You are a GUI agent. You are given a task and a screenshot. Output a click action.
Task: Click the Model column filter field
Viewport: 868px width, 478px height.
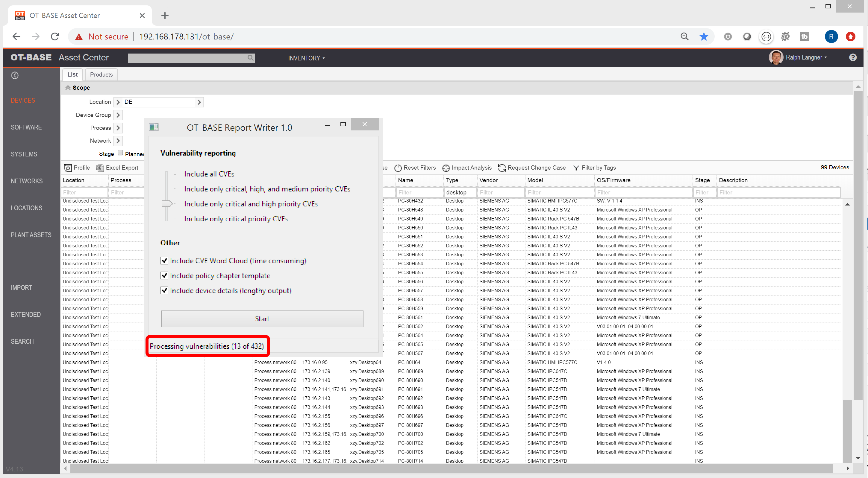click(560, 193)
